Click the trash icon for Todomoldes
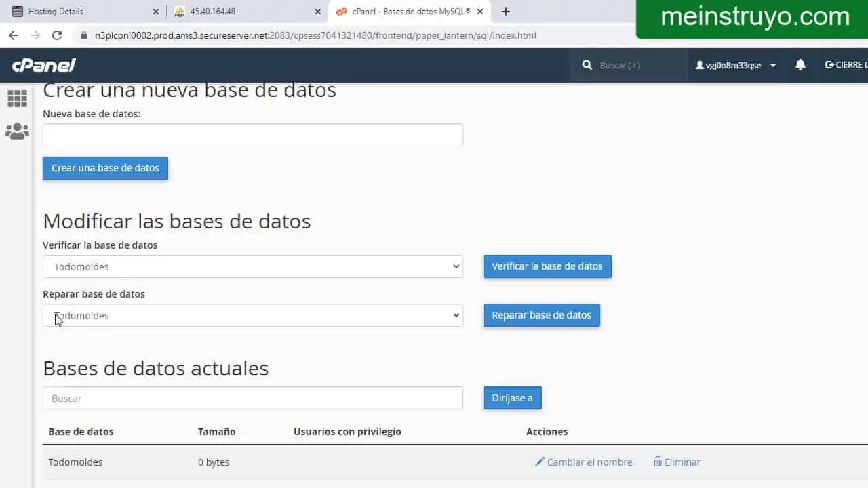Viewport: 868px width, 488px height. click(x=658, y=462)
